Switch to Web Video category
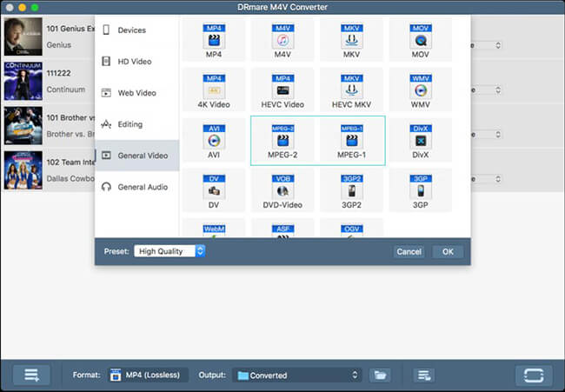The width and height of the screenshot is (565, 392). pyautogui.click(x=137, y=93)
